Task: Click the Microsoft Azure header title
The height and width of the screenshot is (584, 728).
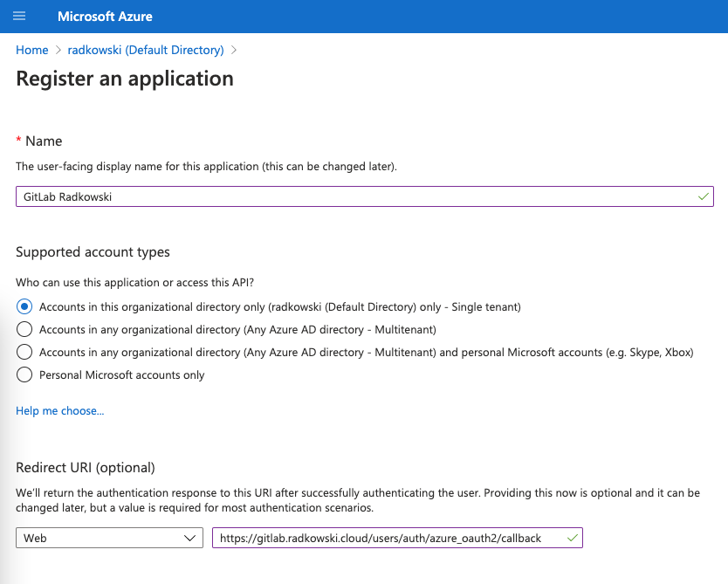Action: [105, 17]
